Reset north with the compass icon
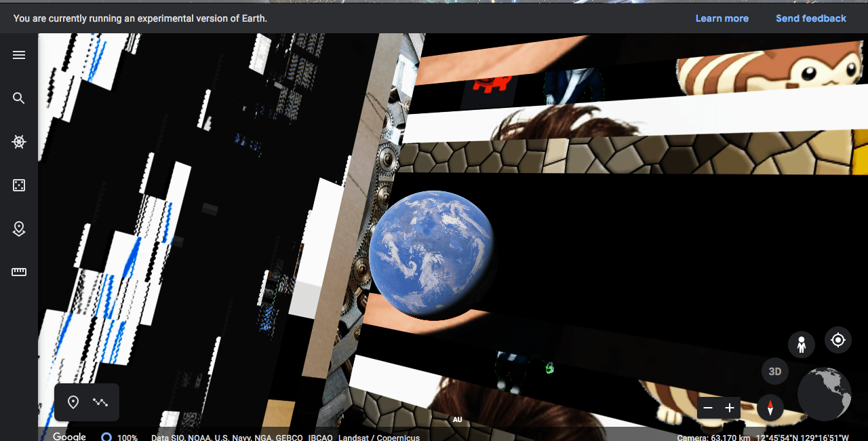The height and width of the screenshot is (441, 868). (770, 408)
